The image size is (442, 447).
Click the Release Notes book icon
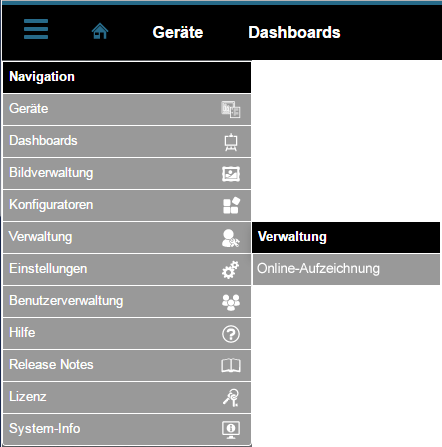click(231, 366)
